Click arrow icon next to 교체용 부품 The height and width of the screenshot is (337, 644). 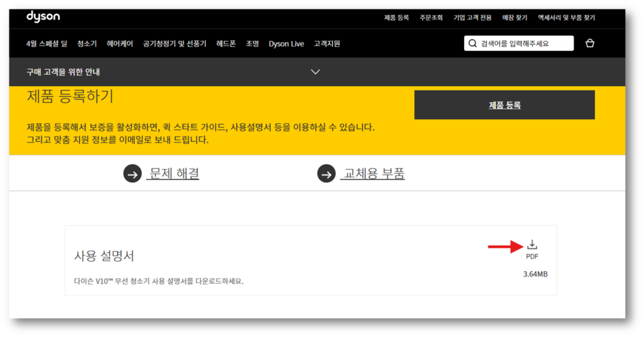(326, 174)
